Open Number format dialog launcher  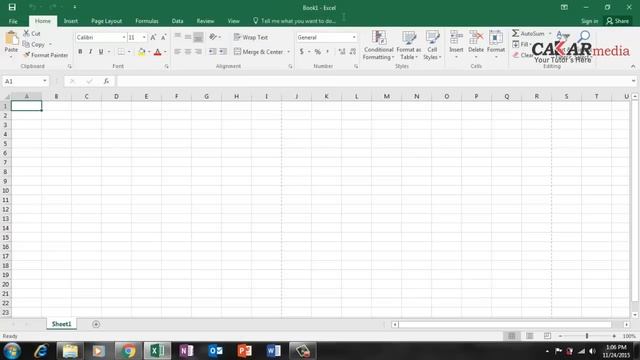(356, 66)
